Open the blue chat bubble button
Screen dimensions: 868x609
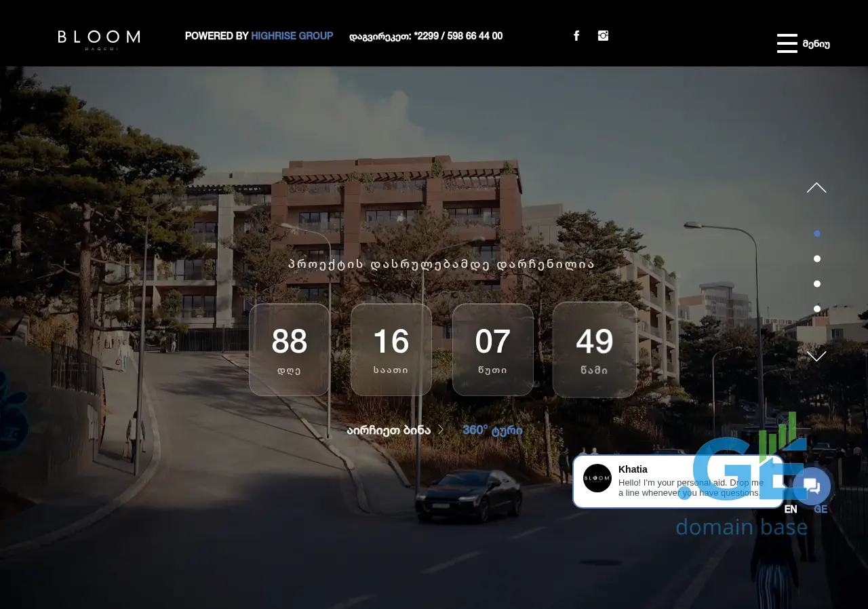[x=812, y=486]
